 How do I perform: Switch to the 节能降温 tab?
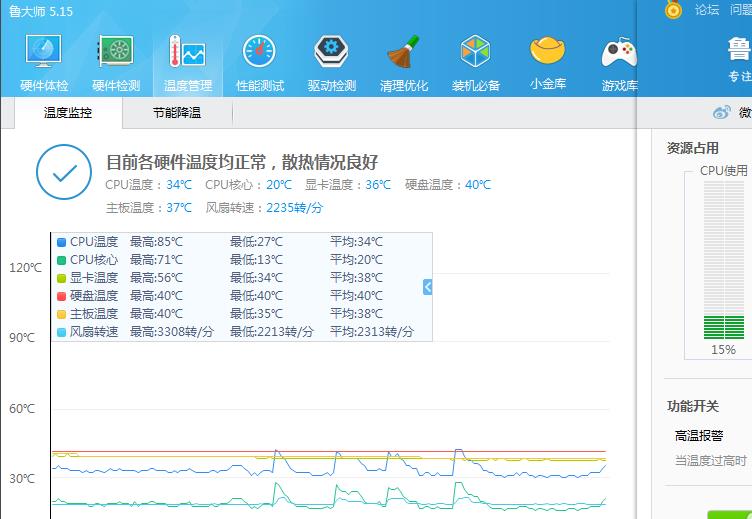pos(177,113)
